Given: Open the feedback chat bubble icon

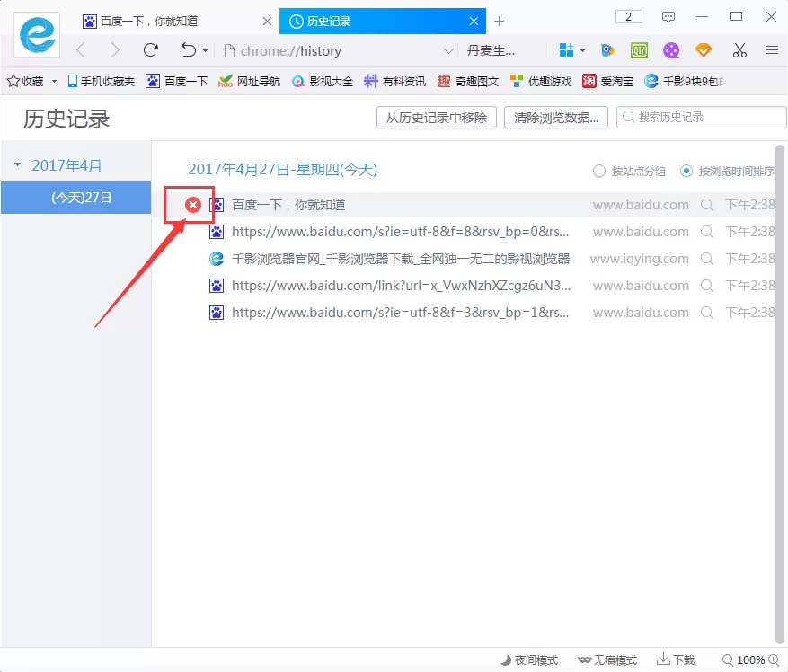Looking at the screenshot, I should click(668, 17).
